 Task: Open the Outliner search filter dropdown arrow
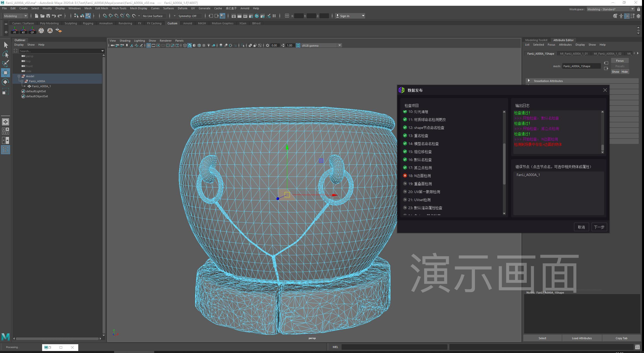click(x=103, y=51)
